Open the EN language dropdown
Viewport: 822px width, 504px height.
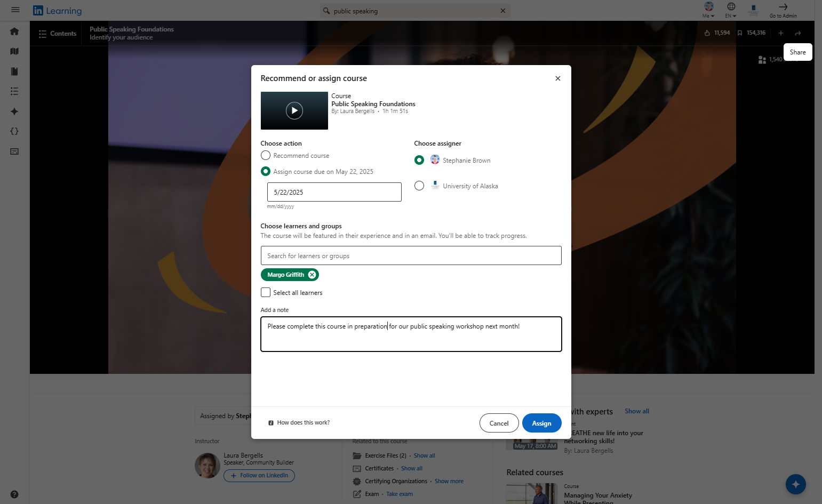click(x=731, y=10)
